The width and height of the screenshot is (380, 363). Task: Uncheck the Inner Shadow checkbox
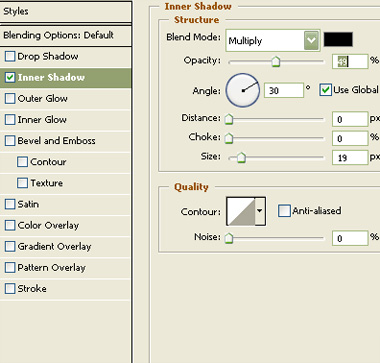[x=10, y=78]
